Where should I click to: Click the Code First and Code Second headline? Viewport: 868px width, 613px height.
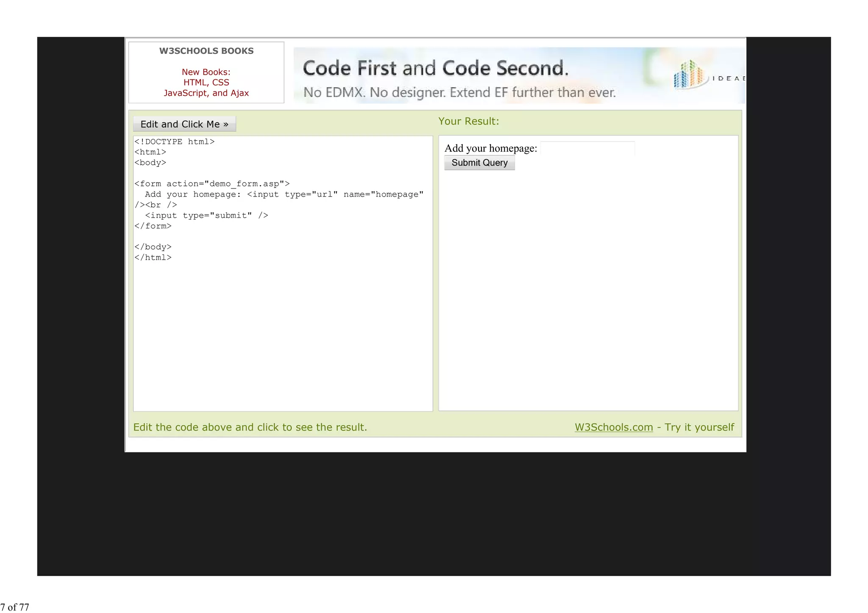pos(435,68)
